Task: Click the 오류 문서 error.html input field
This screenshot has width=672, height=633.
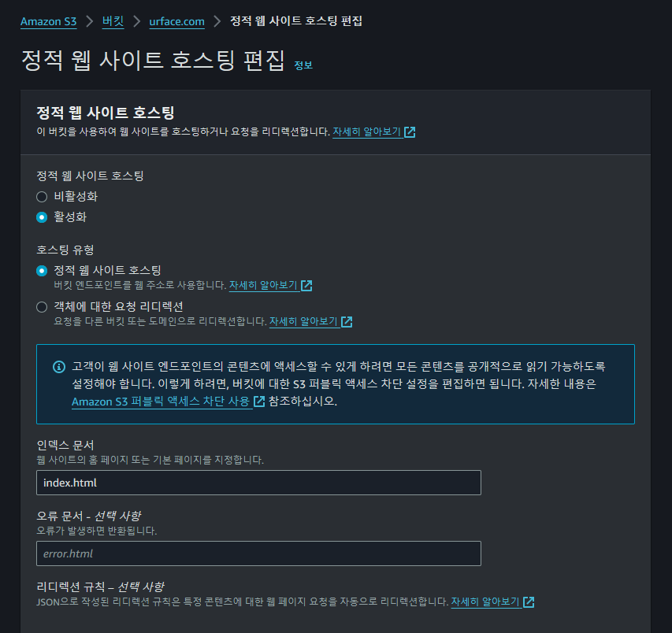Action: click(258, 553)
